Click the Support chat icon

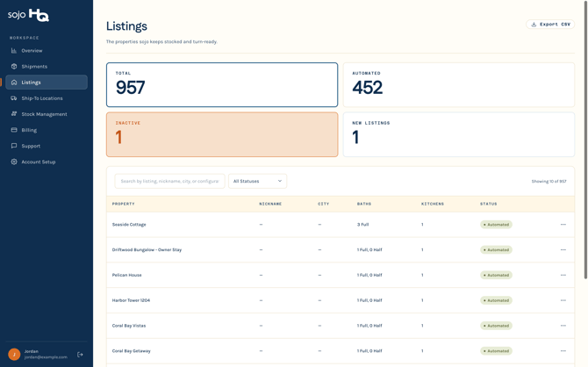[14, 146]
